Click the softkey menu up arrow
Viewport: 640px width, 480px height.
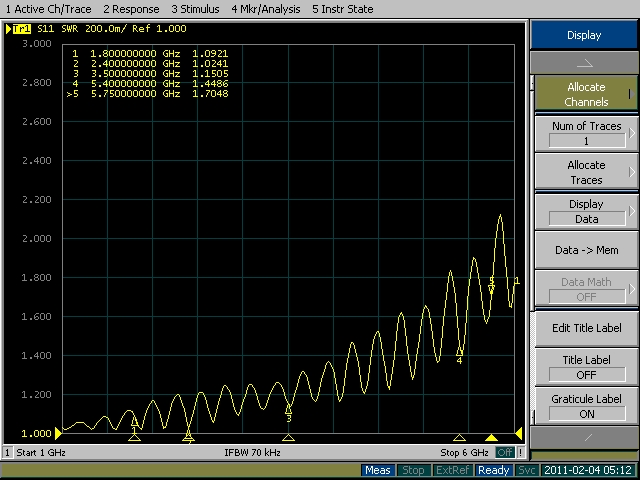pyautogui.click(x=584, y=63)
